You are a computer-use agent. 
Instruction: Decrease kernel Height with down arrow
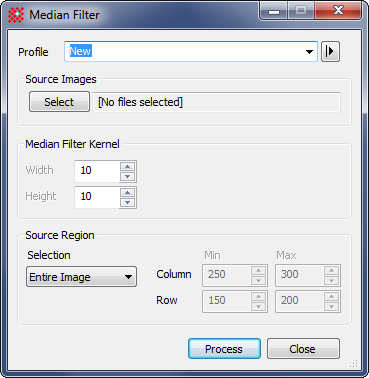(128, 202)
